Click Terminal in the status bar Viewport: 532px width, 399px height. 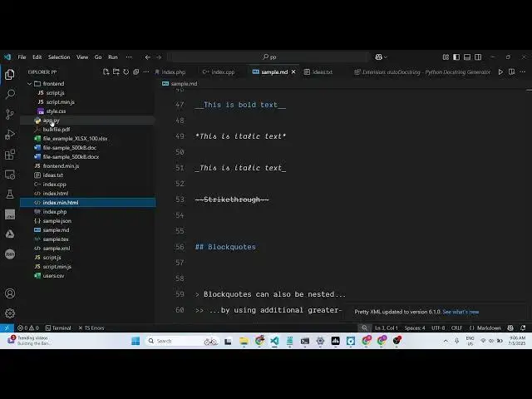pyautogui.click(x=58, y=328)
